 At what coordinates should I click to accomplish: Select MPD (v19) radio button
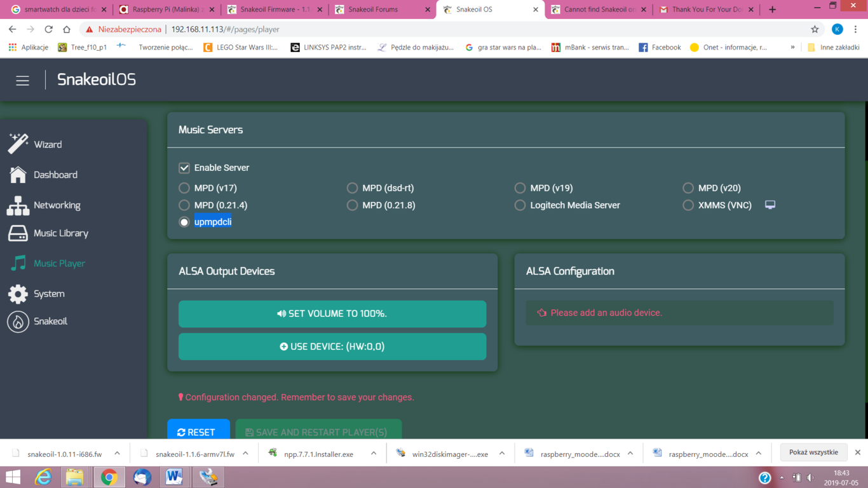pos(520,188)
